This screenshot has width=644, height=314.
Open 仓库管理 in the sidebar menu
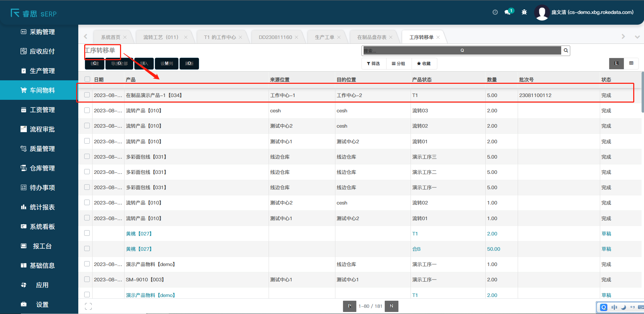point(42,168)
